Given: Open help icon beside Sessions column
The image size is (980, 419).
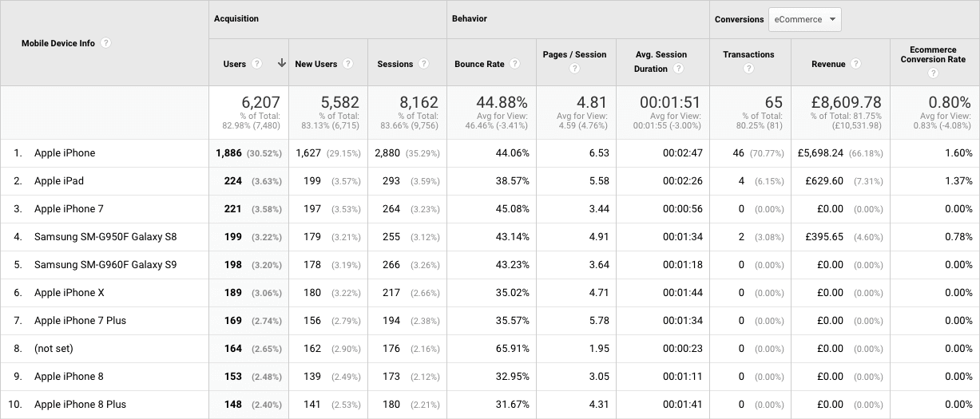Looking at the screenshot, I should tap(423, 64).
